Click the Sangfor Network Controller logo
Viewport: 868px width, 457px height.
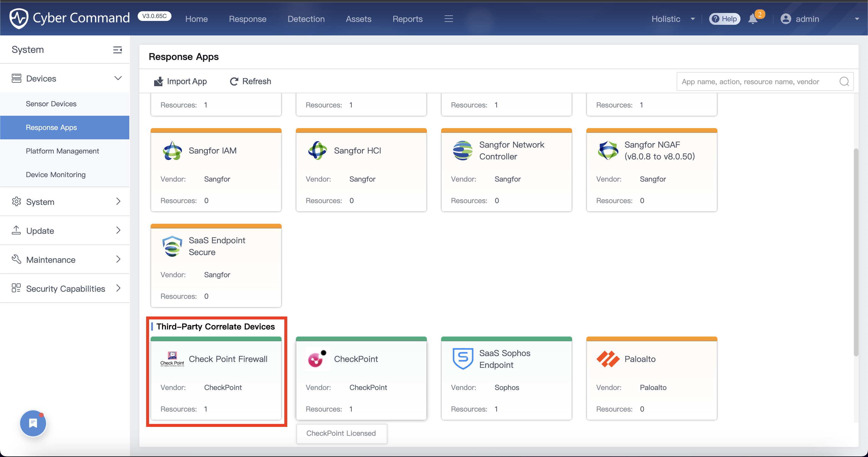pos(463,151)
